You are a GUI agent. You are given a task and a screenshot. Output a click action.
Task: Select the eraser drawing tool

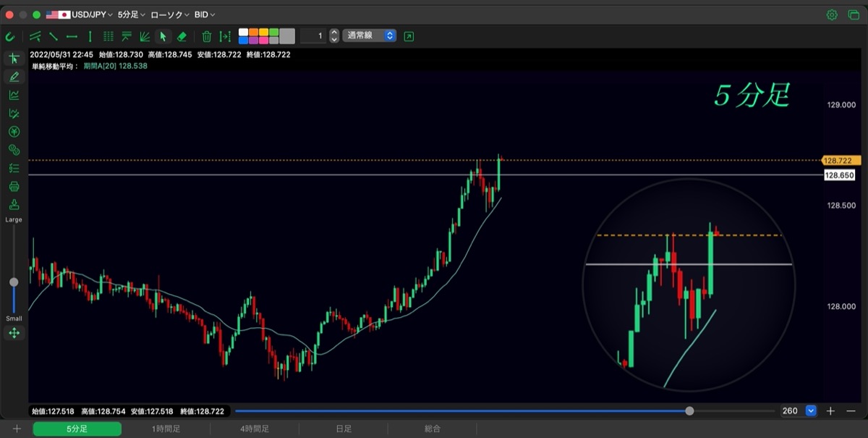182,36
